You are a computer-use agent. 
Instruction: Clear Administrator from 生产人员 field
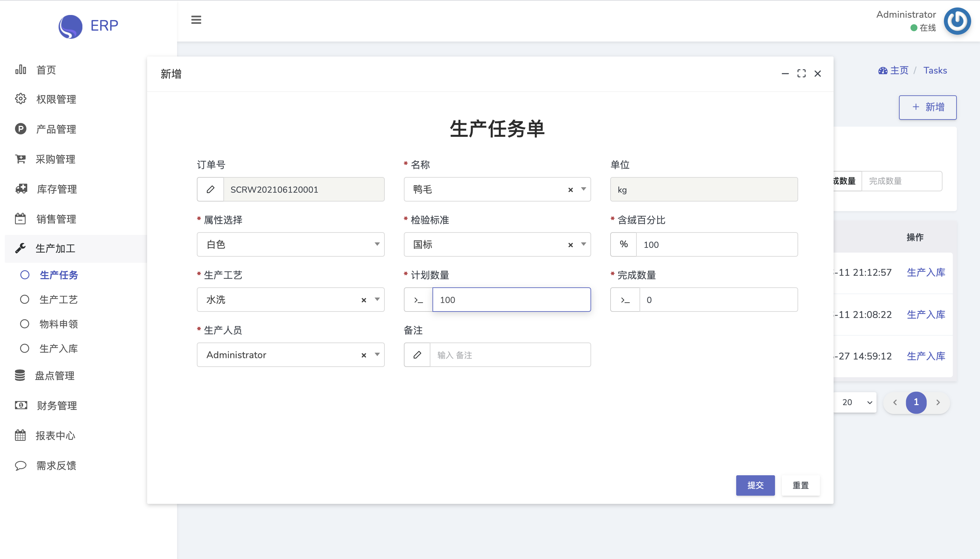[x=364, y=355]
